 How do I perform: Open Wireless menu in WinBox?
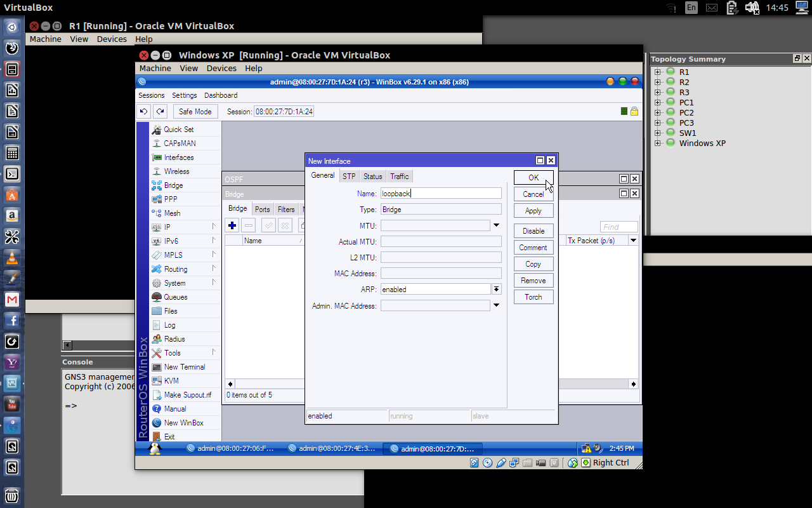tap(176, 171)
